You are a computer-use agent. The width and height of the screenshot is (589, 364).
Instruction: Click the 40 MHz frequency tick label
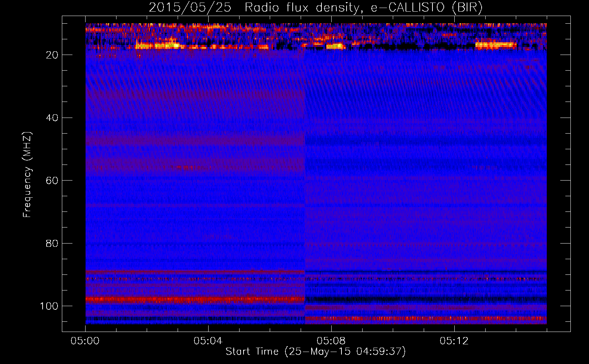(52, 118)
